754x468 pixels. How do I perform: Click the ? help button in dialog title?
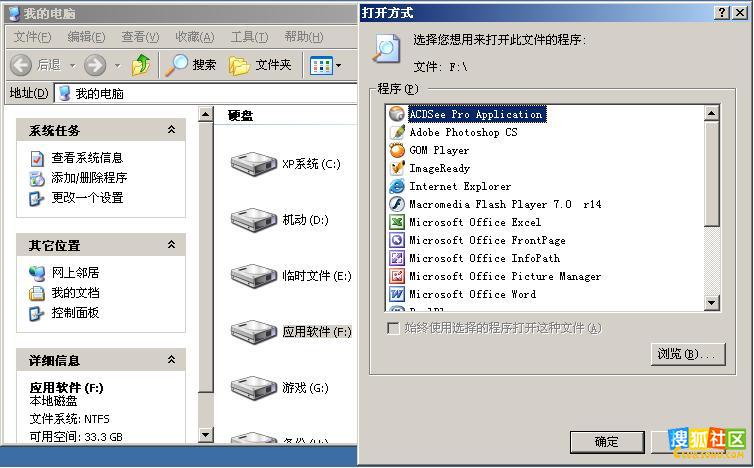[x=722, y=13]
